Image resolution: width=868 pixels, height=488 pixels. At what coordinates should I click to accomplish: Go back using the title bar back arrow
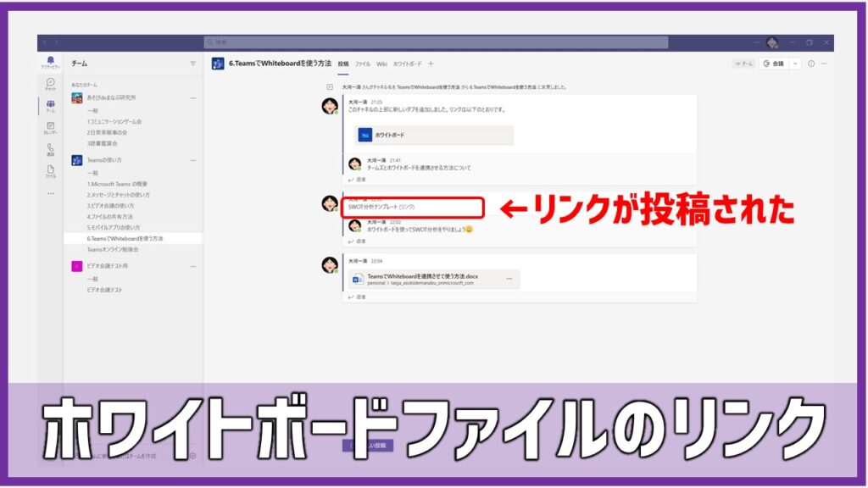click(x=45, y=42)
